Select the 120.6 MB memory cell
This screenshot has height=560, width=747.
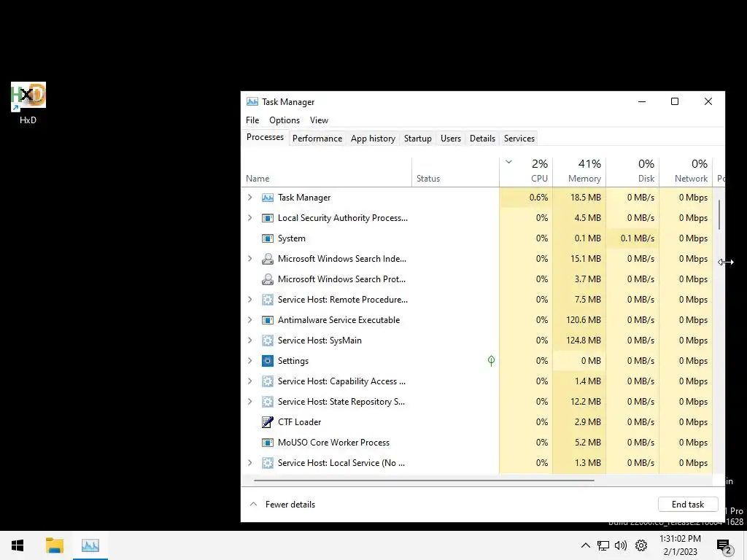579,321
